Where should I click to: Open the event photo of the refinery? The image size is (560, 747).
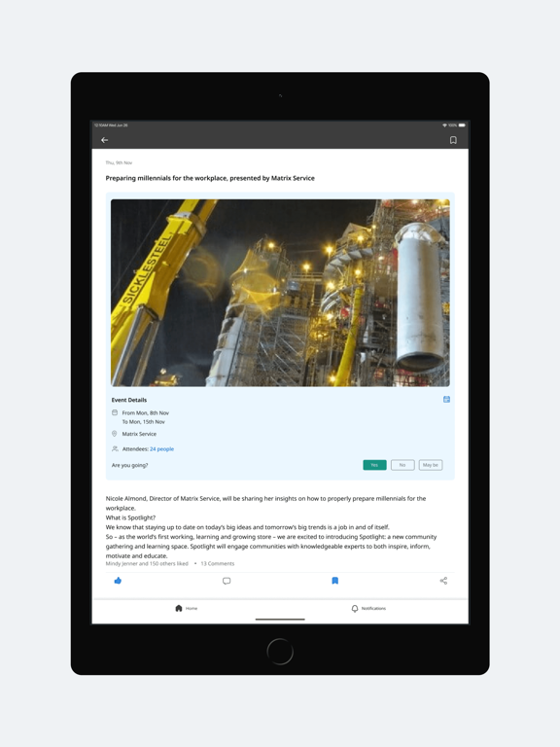coord(280,293)
